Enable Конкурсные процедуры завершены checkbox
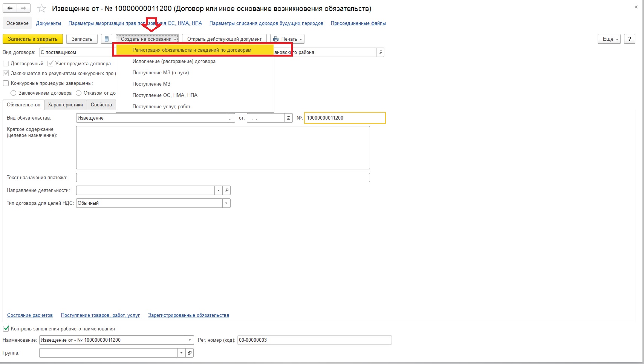This screenshot has width=644, height=364. 6,83
